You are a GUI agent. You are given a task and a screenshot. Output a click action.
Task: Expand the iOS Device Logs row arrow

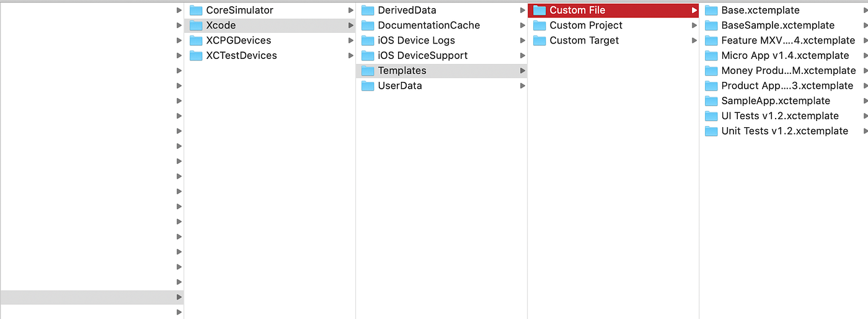(x=523, y=40)
